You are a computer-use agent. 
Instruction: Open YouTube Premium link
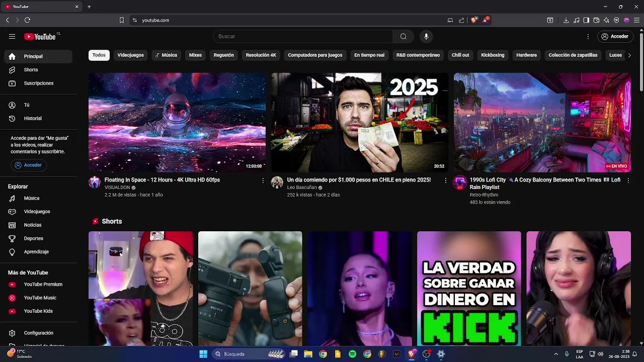[x=38, y=284]
